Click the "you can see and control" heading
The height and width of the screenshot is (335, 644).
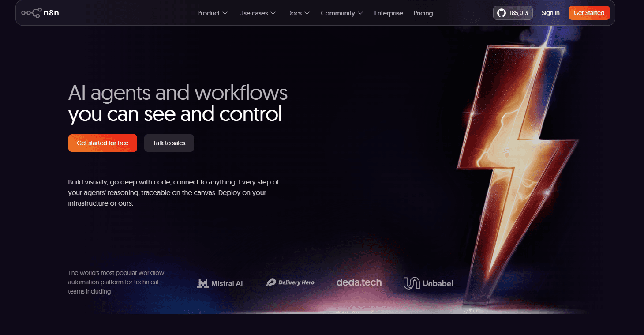(175, 114)
